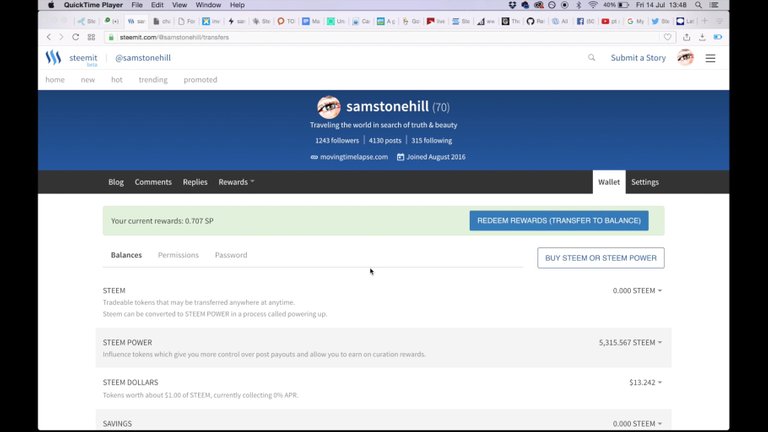Open the Edit menu
This screenshot has width=768, height=432.
point(157,5)
